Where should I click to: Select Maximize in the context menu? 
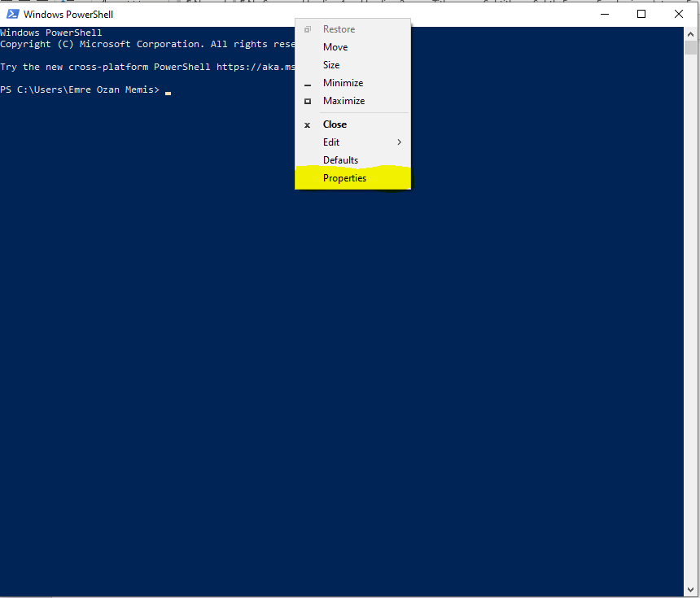352,101
